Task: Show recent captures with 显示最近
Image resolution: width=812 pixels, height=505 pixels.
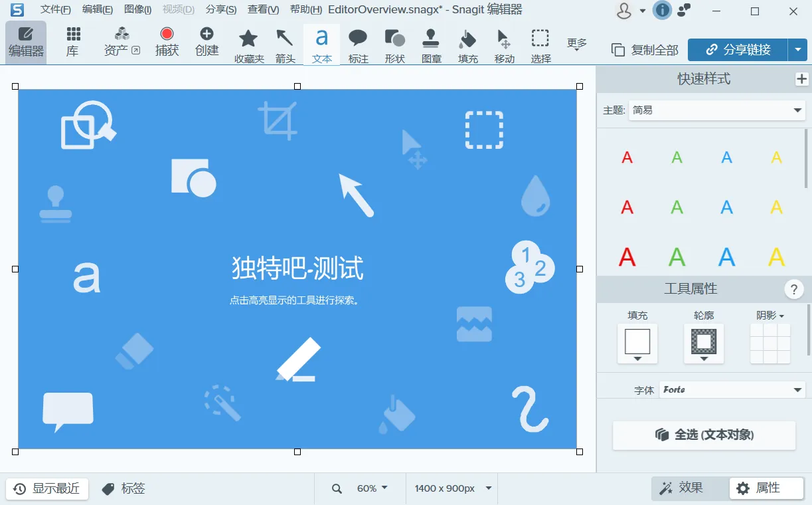Action: click(46, 488)
